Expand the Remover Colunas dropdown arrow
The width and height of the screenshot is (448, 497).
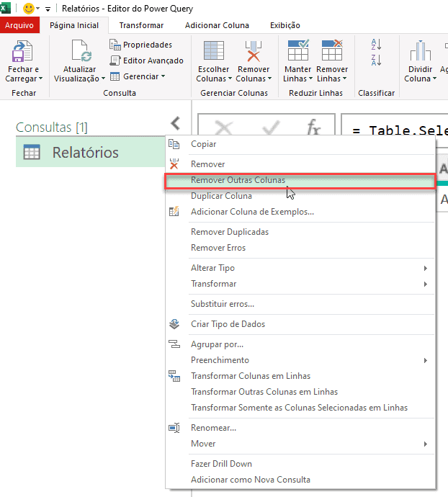270,79
